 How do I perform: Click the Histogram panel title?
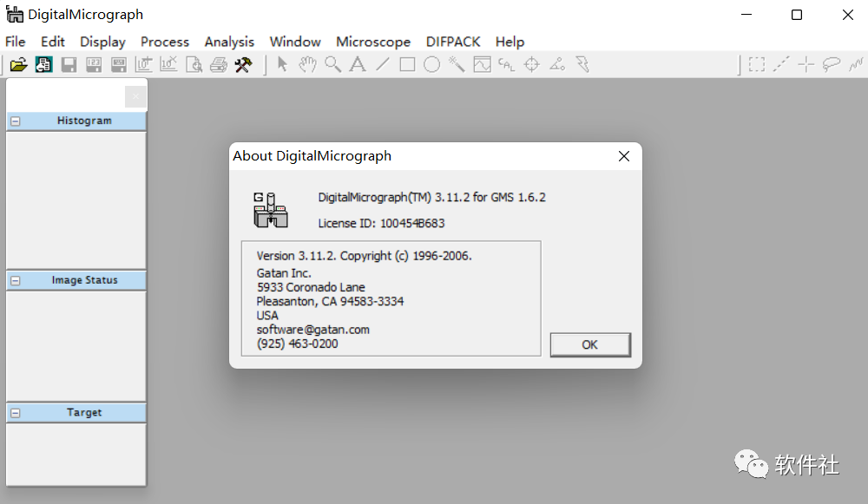[84, 121]
